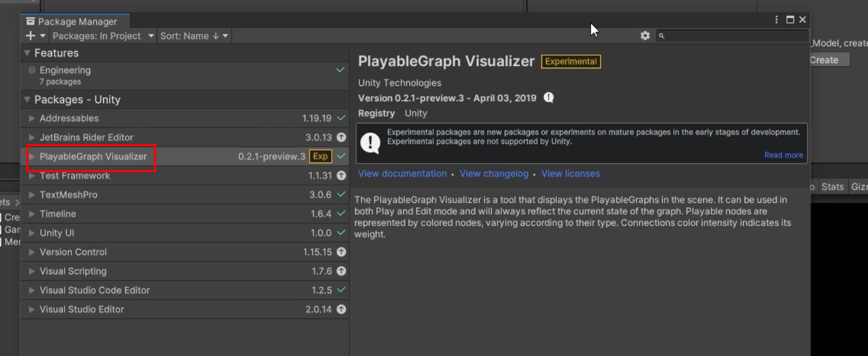The image size is (868, 356).
Task: Click the Unity Technologies author text
Action: [x=400, y=83]
